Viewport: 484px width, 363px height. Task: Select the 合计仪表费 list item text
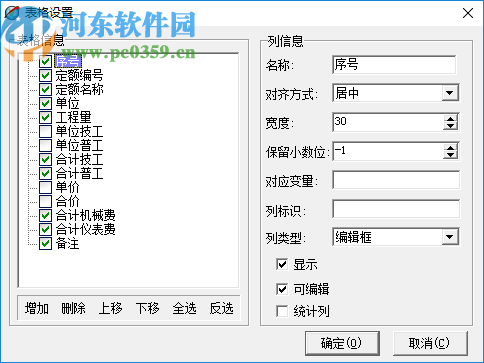pos(85,229)
